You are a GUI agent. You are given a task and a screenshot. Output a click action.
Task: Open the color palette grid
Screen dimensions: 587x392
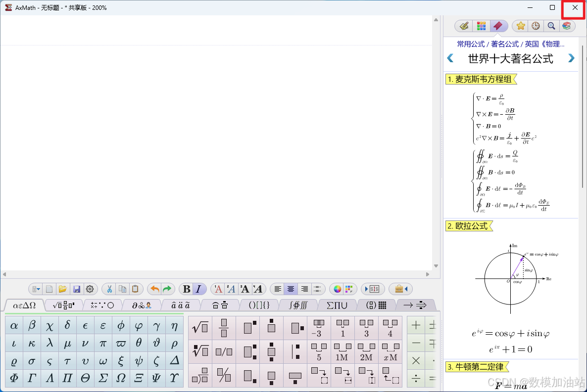coord(349,289)
